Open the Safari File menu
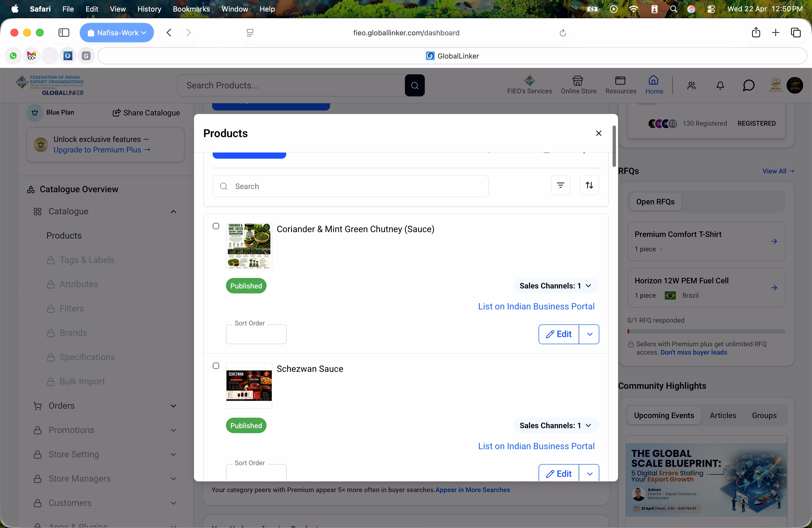Screen dimensions: 812x528 [x=68, y=9]
